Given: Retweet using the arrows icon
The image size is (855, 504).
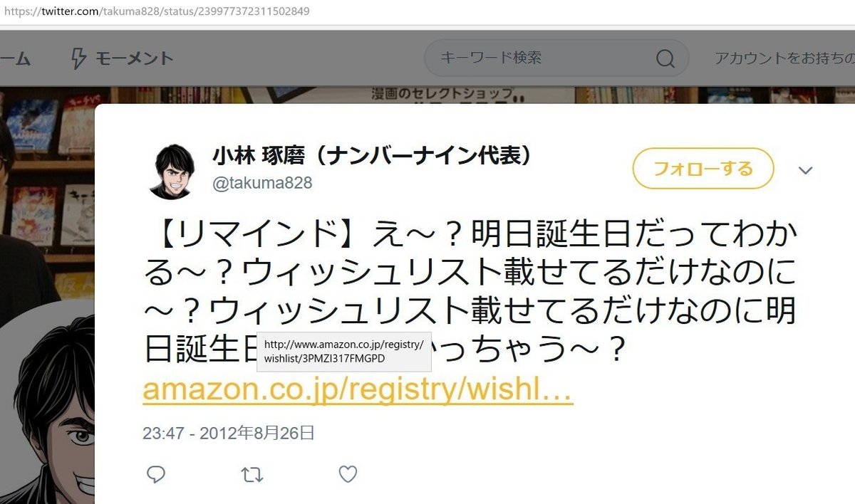Looking at the screenshot, I should coord(252,474).
